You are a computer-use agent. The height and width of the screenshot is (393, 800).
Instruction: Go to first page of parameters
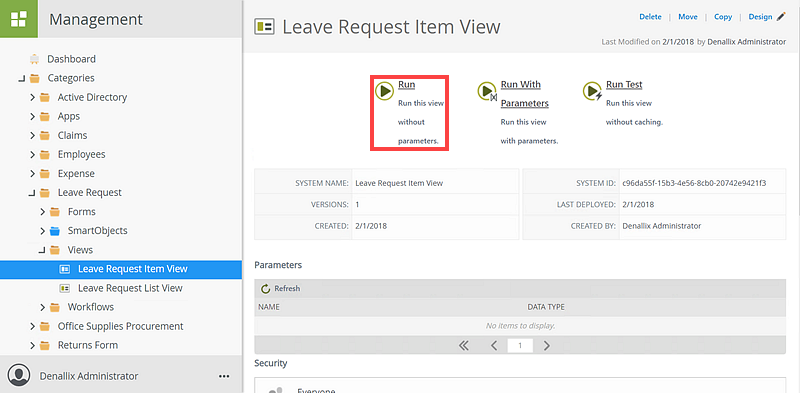[x=463, y=346]
